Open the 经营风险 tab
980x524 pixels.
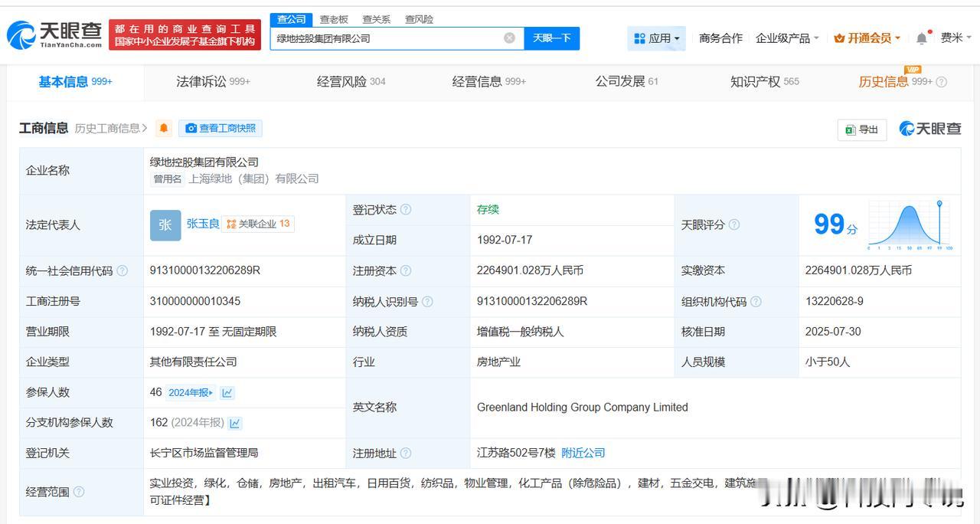351,82
